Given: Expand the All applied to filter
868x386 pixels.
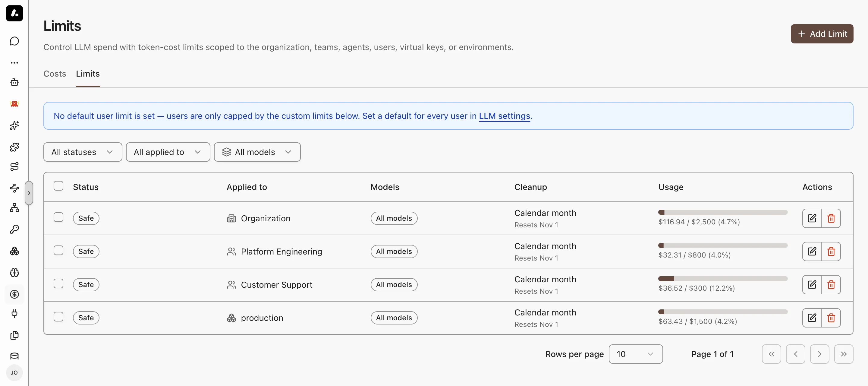Looking at the screenshot, I should [x=168, y=152].
